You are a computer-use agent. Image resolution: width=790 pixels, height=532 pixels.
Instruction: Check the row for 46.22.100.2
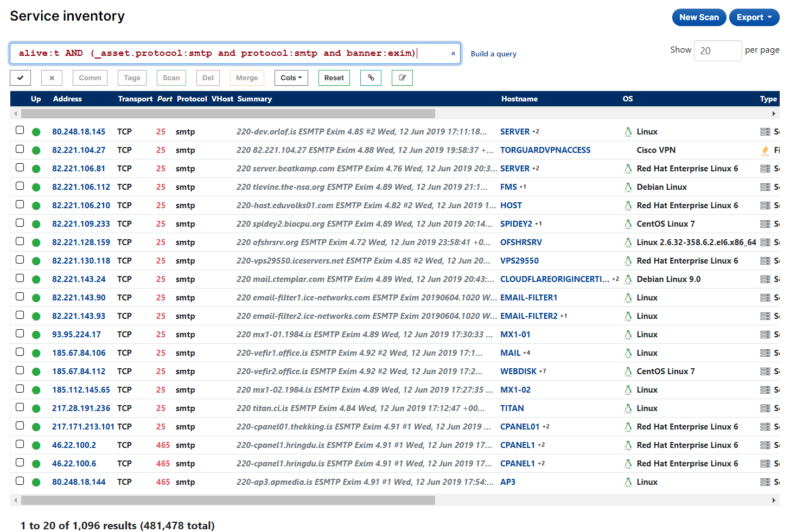pos(20,445)
